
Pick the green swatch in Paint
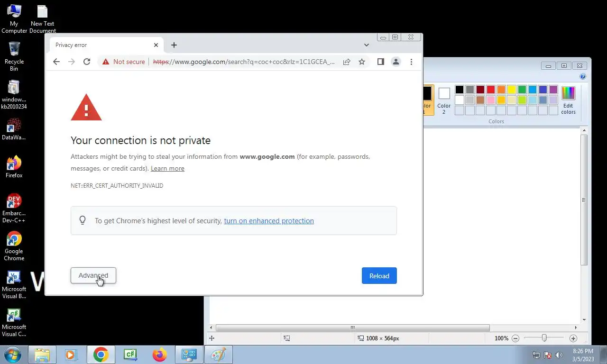pos(522,90)
